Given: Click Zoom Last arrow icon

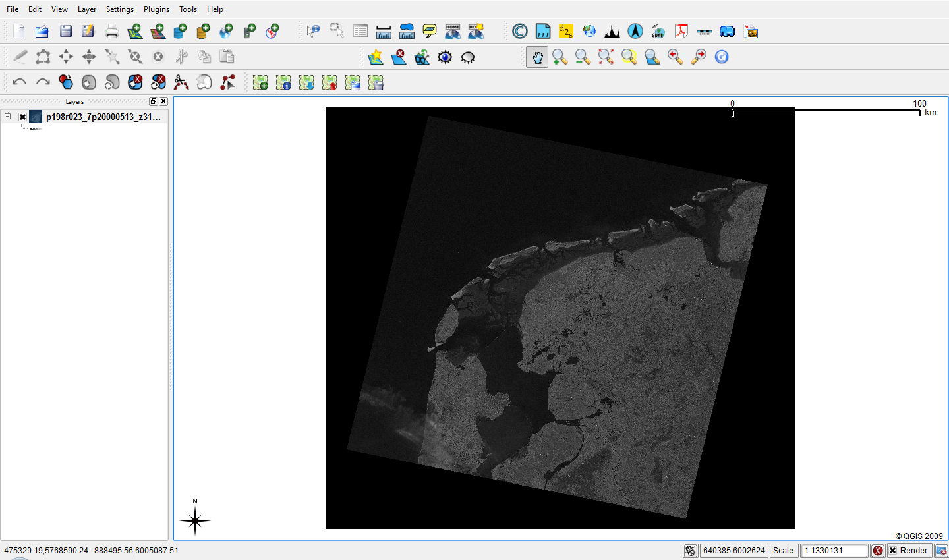Looking at the screenshot, I should (x=676, y=57).
